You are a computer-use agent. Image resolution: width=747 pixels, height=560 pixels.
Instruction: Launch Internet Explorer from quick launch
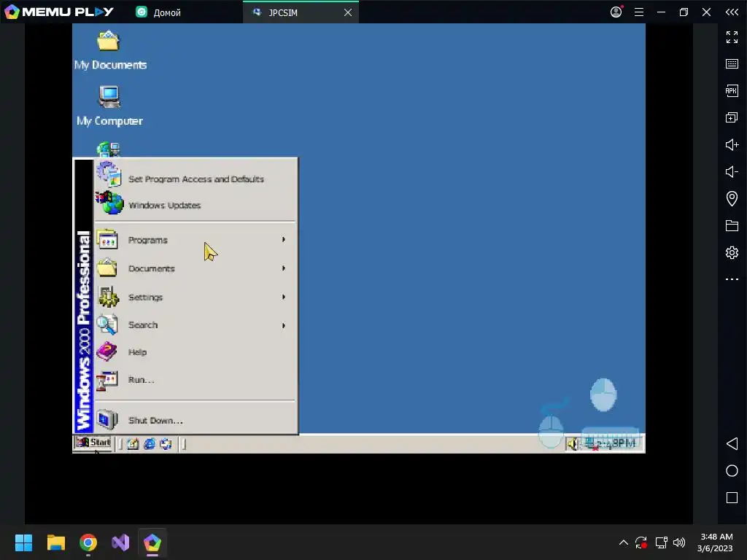click(150, 444)
